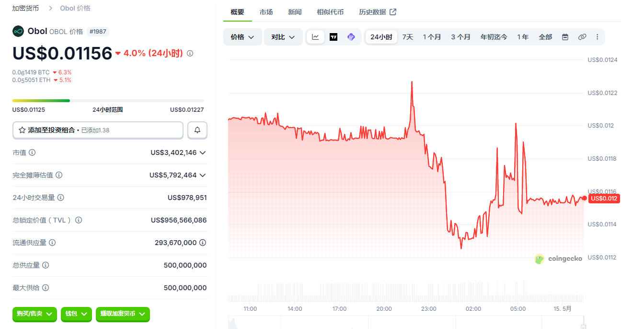The image size is (644, 329).
Task: Click the price alert bell icon
Action: click(x=197, y=130)
